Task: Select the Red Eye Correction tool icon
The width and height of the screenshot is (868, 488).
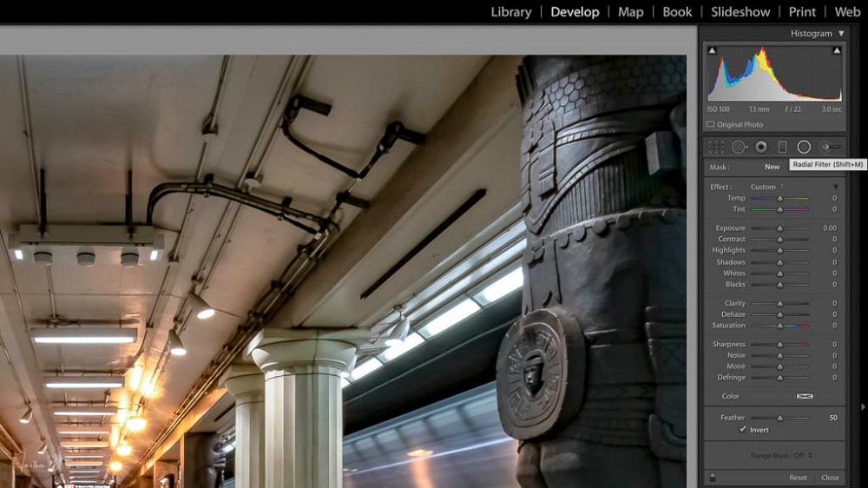Action: tap(761, 147)
